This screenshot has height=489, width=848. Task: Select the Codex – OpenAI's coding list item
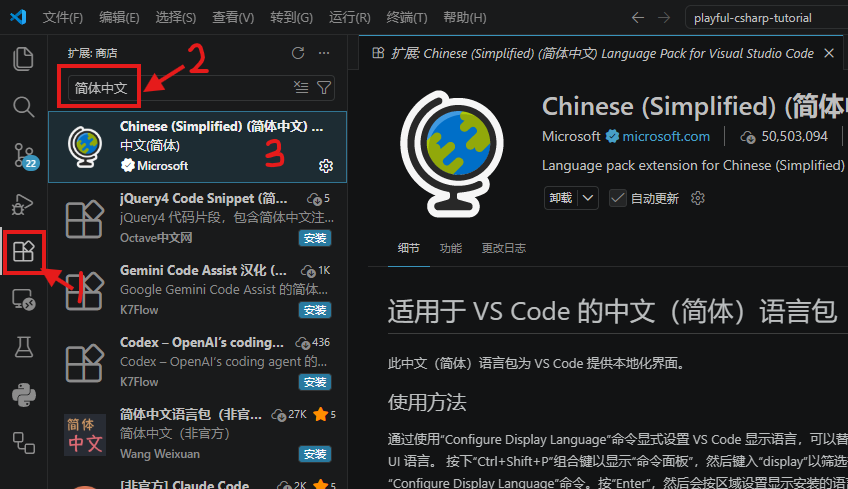point(197,362)
